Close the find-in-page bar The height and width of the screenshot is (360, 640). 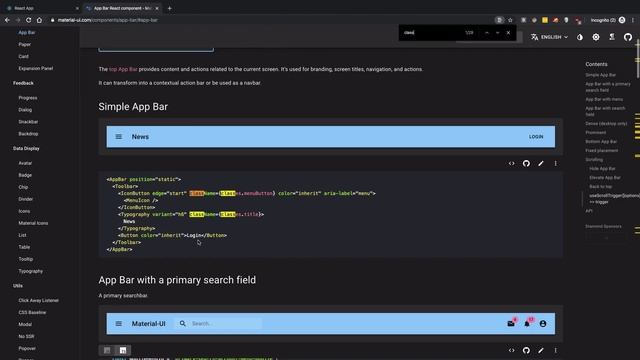[x=508, y=33]
